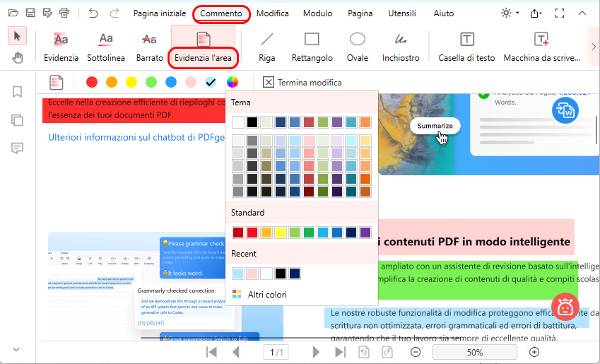Select the Inchiostro ink tool
This screenshot has height=364, width=600.
pyautogui.click(x=401, y=47)
